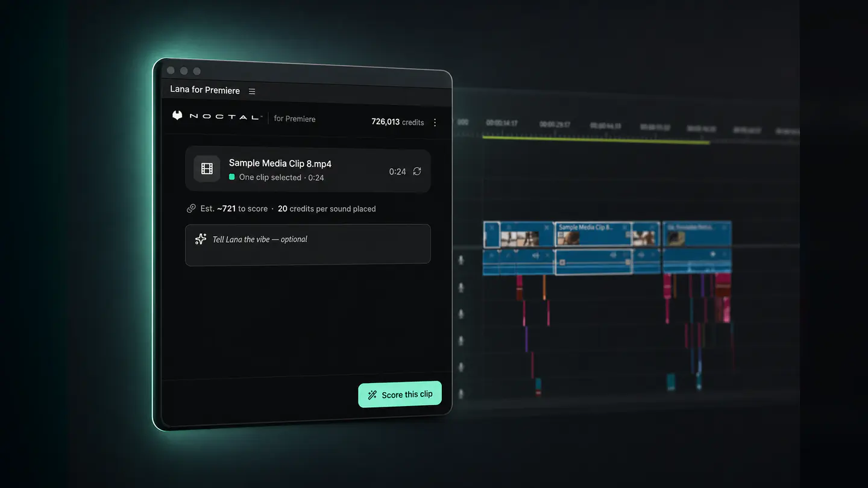This screenshot has width=868, height=488.
Task: Click the One clip selected · 0:24 status text
Action: pos(281,177)
